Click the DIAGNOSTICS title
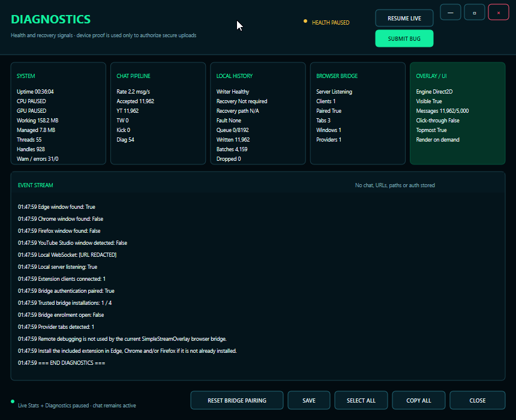Image resolution: width=516 pixels, height=420 pixels. click(x=50, y=19)
